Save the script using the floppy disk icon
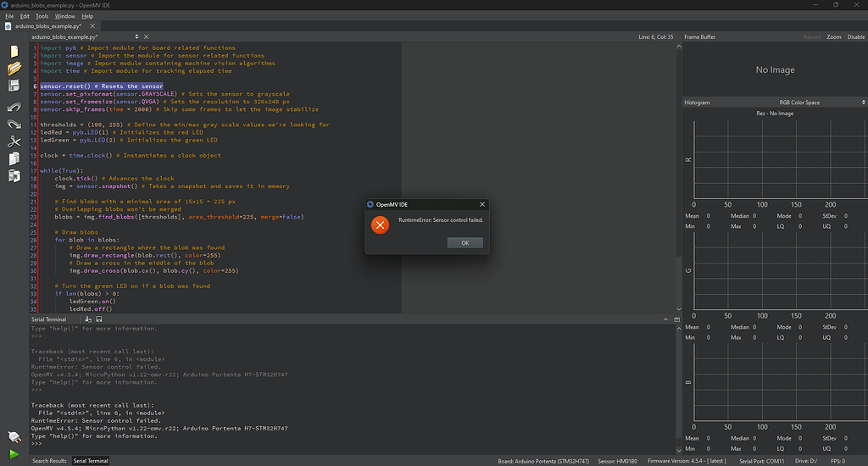Image resolution: width=868 pixels, height=466 pixels. pyautogui.click(x=14, y=86)
